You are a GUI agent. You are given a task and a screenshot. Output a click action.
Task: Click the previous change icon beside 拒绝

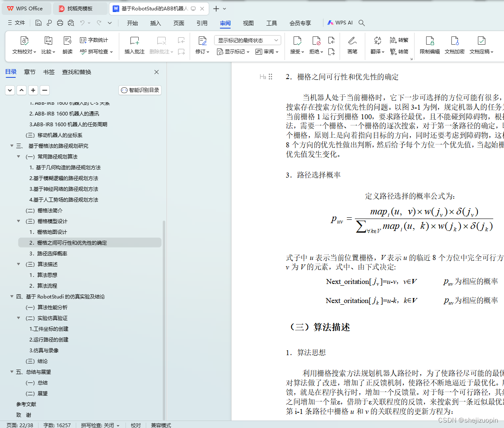(x=331, y=40)
